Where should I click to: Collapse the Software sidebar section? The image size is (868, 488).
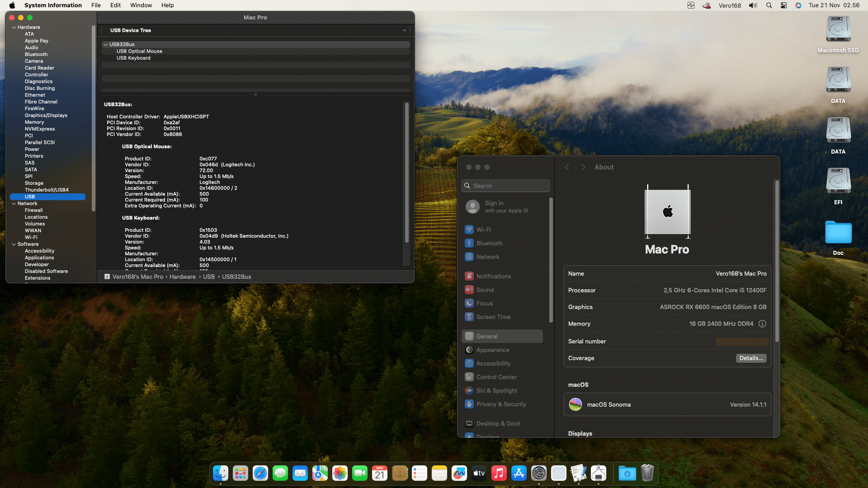click(x=14, y=244)
